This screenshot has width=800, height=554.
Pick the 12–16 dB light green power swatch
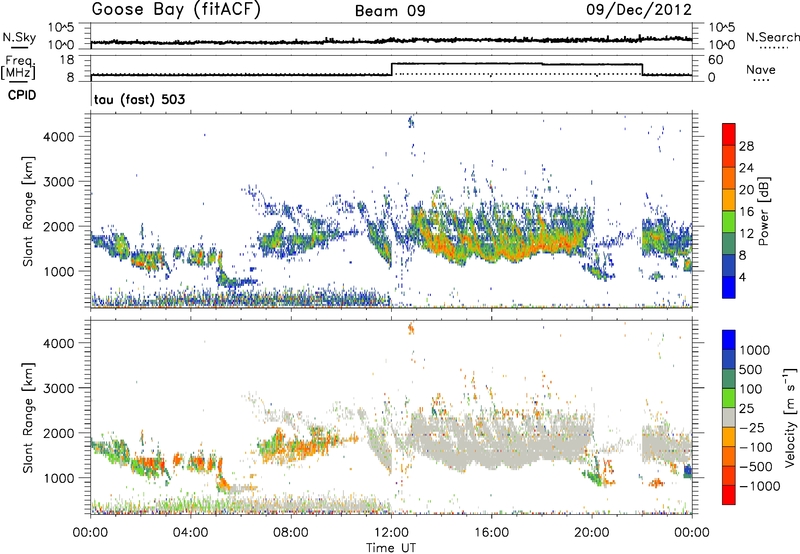(729, 221)
